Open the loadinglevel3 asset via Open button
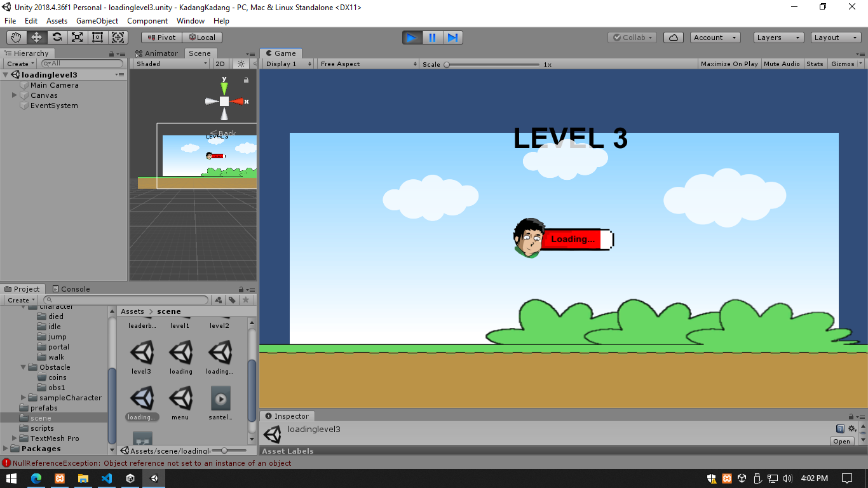868x488 pixels. pos(841,441)
